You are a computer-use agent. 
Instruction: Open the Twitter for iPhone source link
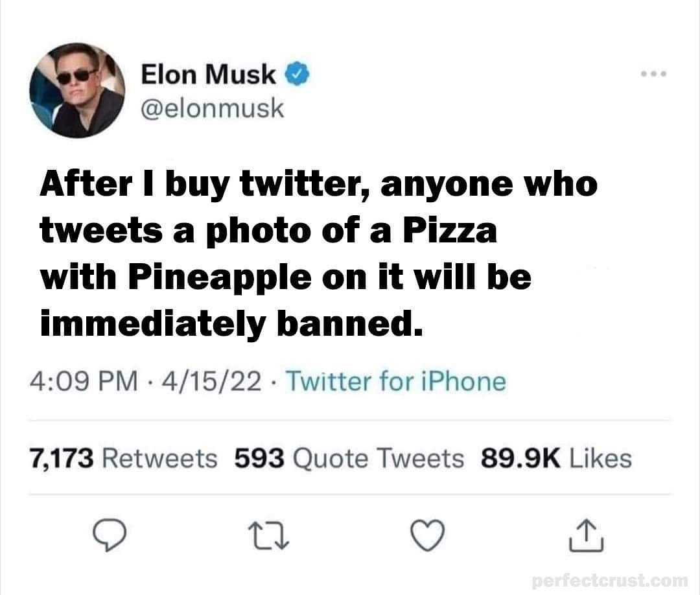(395, 381)
